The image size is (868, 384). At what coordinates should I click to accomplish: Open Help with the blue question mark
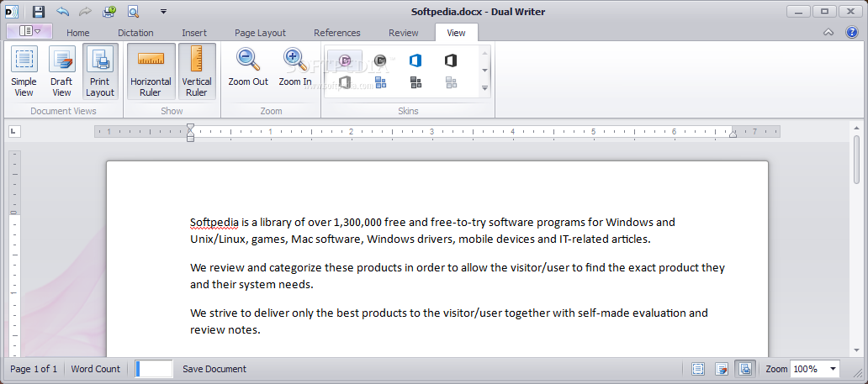[x=852, y=32]
